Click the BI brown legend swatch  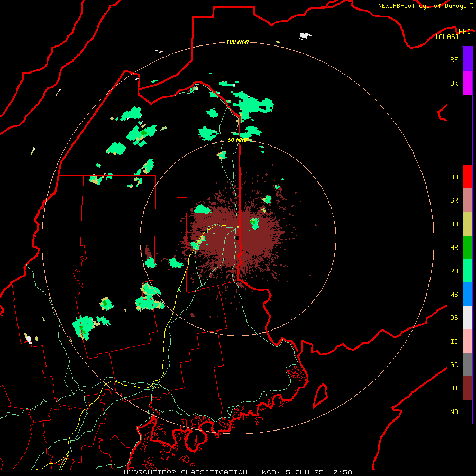(467, 388)
